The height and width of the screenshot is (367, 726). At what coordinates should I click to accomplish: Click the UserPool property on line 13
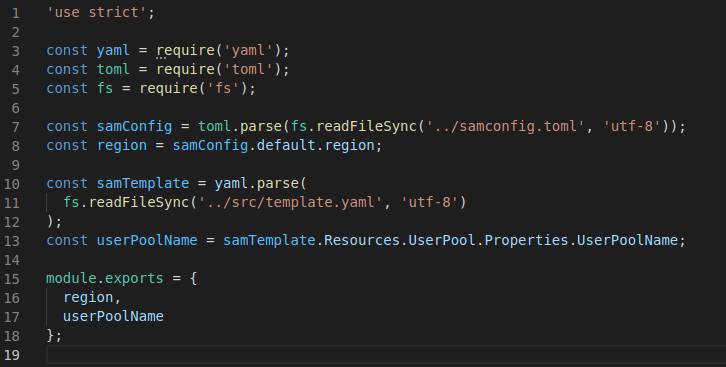point(442,240)
